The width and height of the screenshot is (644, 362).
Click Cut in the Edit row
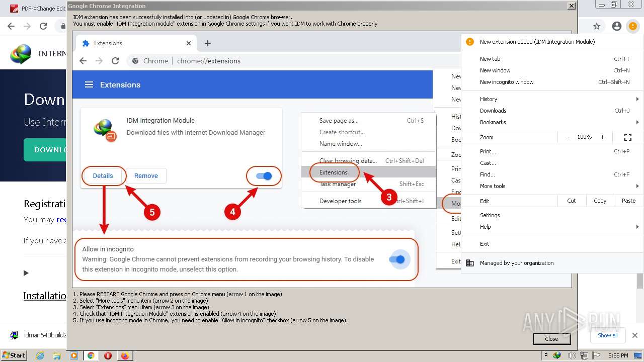[x=572, y=201]
